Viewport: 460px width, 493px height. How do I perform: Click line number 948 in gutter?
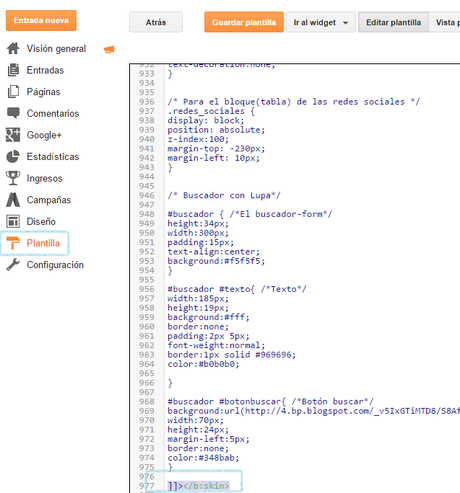tap(147, 214)
